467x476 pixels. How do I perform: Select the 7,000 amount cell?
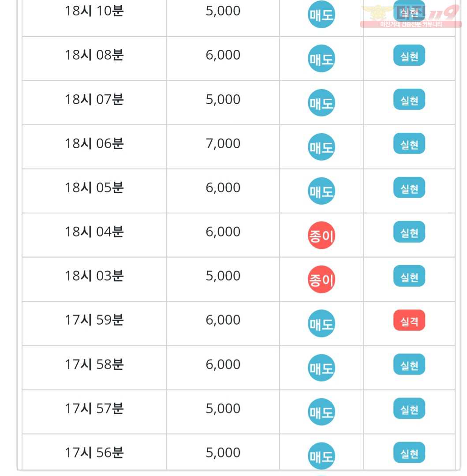tap(223, 147)
